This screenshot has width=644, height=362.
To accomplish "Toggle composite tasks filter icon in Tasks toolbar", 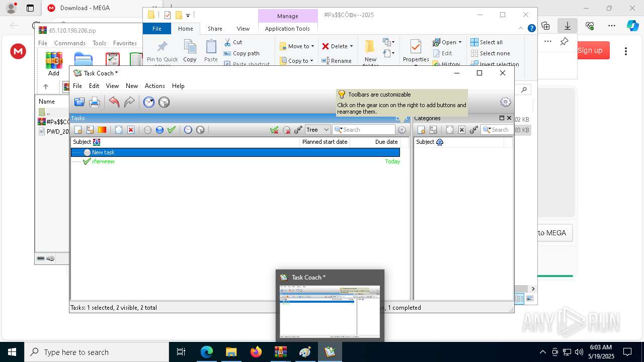I will (298, 130).
